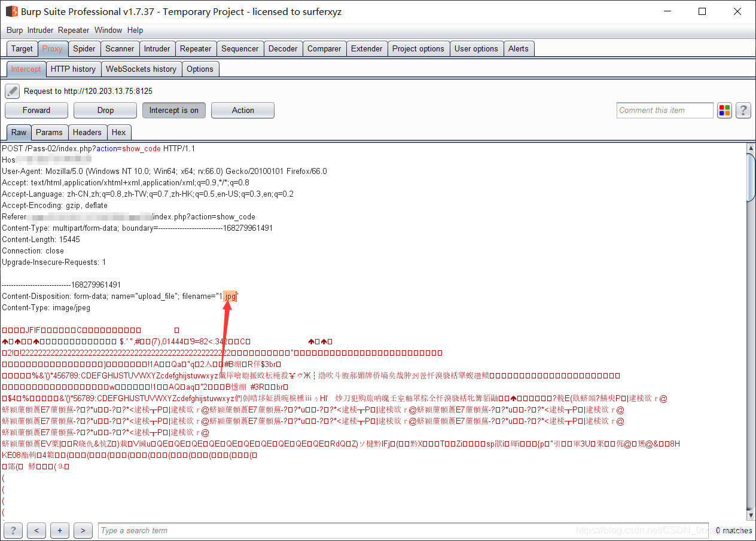Open the WebSockets history sub-tab
Screen dimensions: 756x541
141,69
